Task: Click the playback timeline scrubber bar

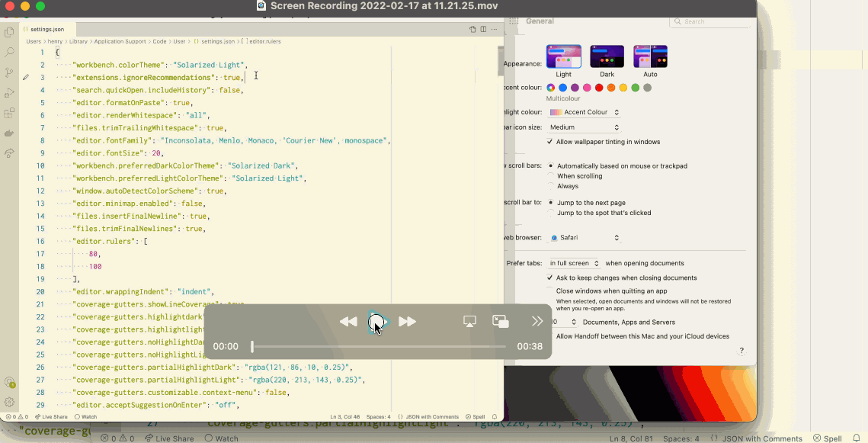Action: click(379, 347)
